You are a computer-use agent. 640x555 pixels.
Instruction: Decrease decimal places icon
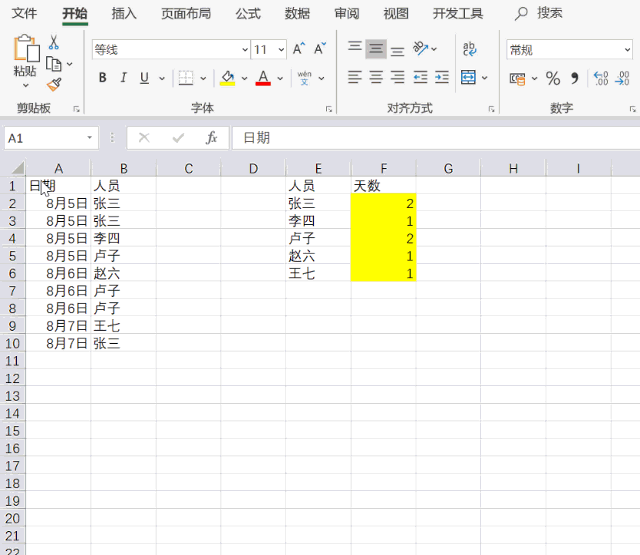622,78
